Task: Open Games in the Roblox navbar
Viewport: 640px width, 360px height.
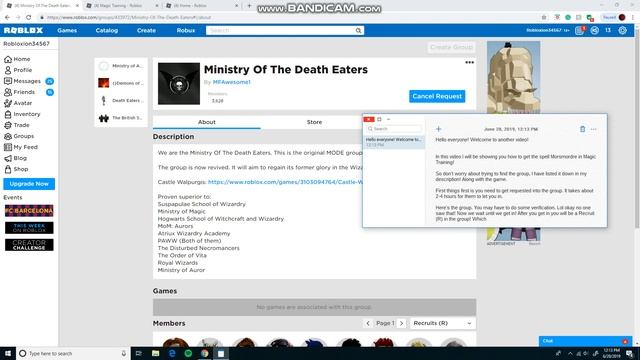Action: (67, 31)
